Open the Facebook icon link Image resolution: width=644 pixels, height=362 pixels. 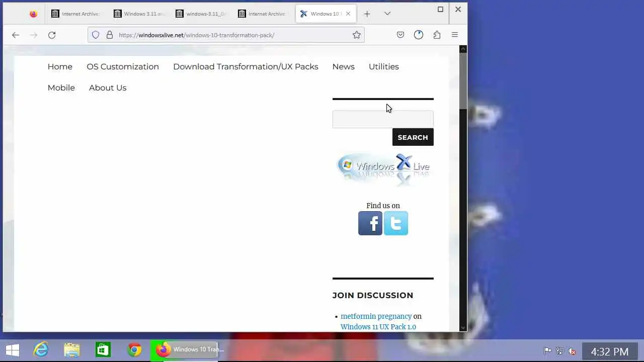(370, 223)
